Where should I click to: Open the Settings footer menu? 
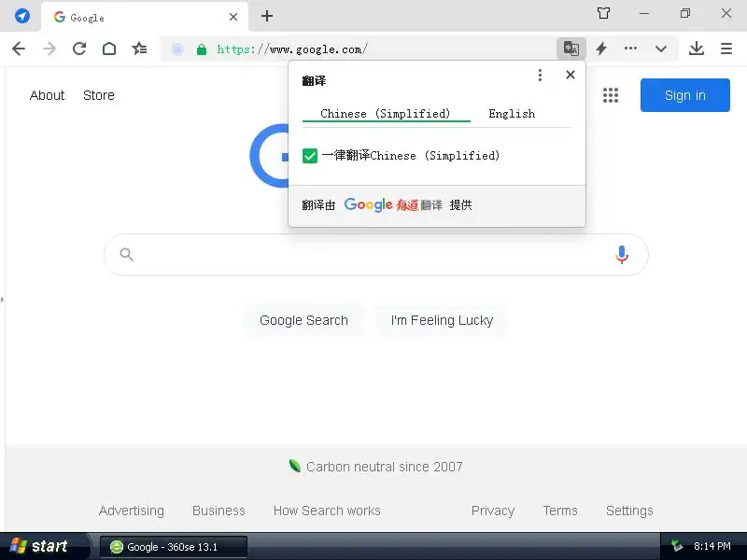(x=629, y=511)
